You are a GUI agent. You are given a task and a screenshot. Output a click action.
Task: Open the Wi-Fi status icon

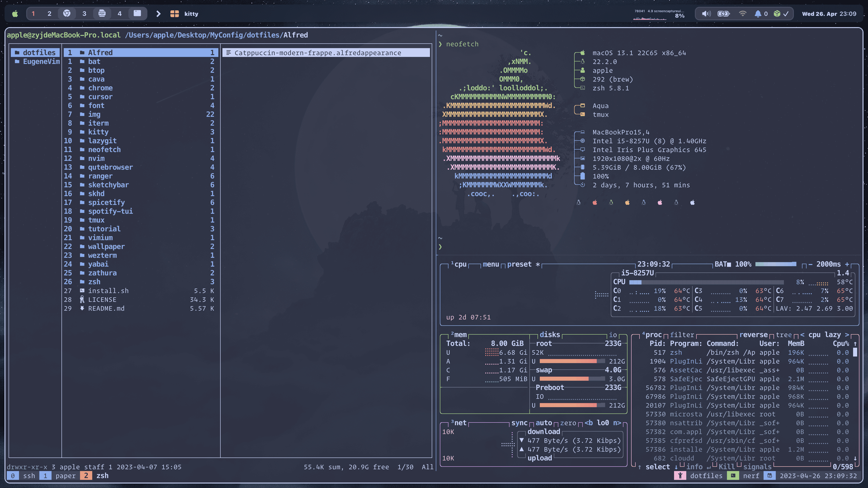pyautogui.click(x=742, y=14)
